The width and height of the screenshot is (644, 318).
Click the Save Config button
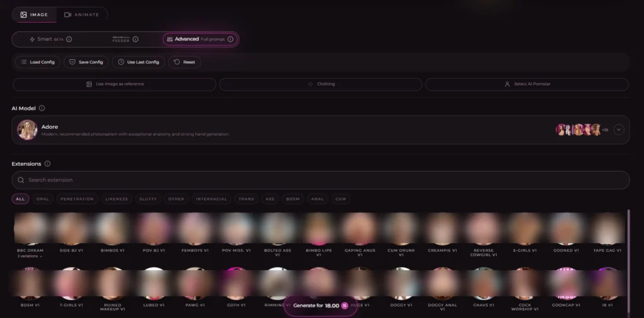click(86, 62)
